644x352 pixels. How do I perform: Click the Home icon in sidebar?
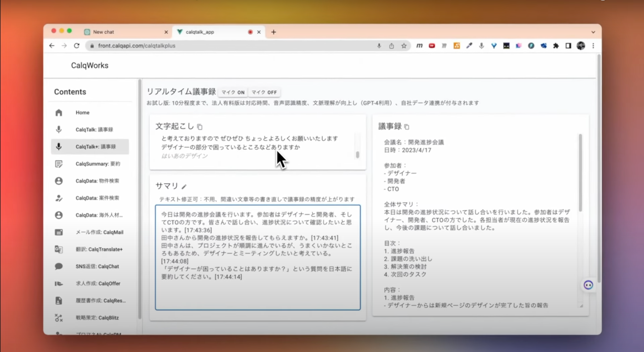[59, 113]
